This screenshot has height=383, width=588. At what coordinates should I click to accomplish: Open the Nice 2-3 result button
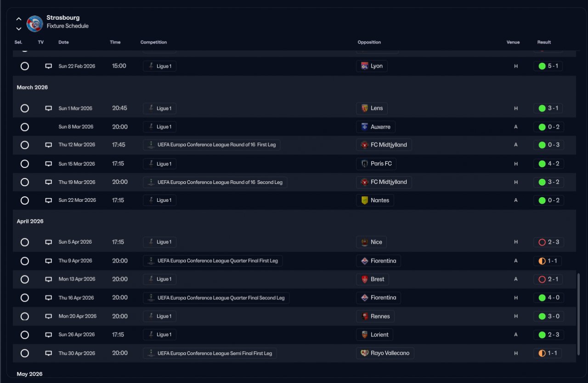click(548, 242)
